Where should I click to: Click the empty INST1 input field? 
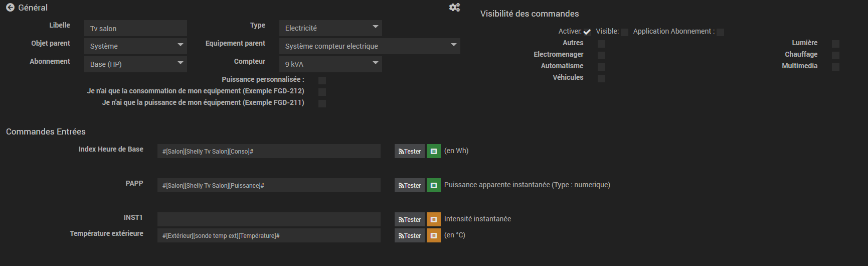pos(269,219)
